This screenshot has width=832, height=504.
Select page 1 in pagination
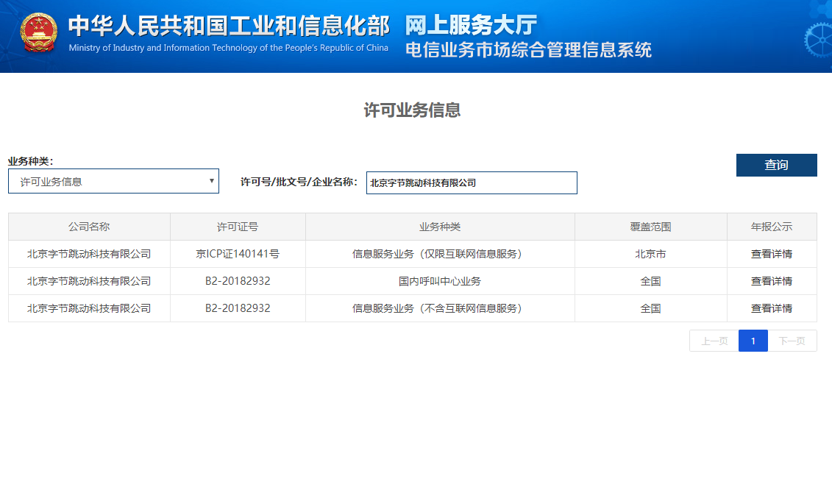[x=753, y=341]
